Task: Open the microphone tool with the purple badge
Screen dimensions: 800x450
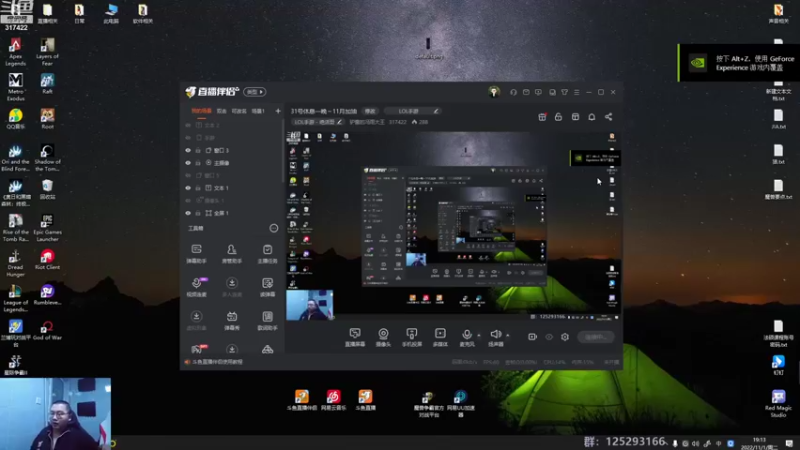Action: tap(196, 287)
